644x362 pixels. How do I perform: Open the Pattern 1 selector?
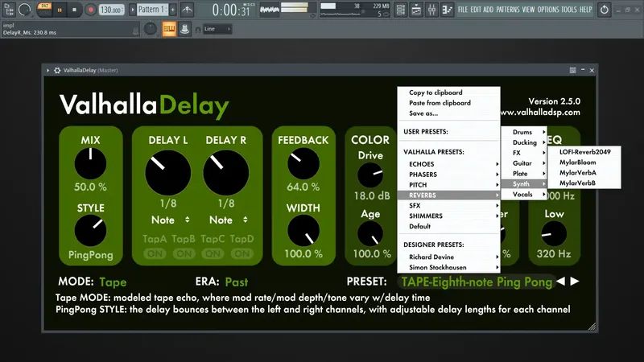coord(151,10)
